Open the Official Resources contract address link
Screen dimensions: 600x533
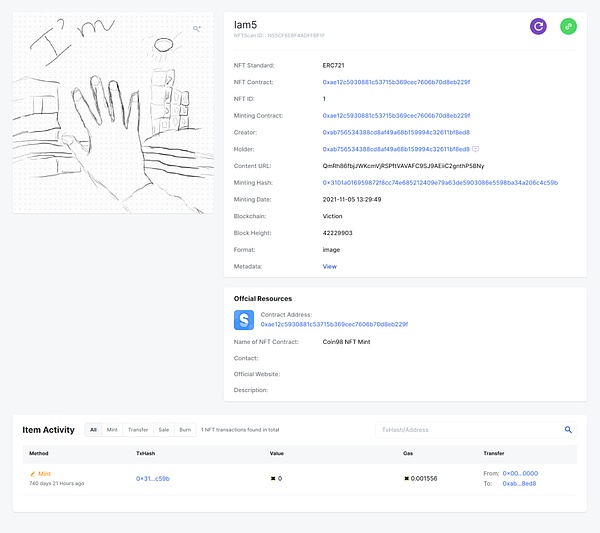point(334,325)
